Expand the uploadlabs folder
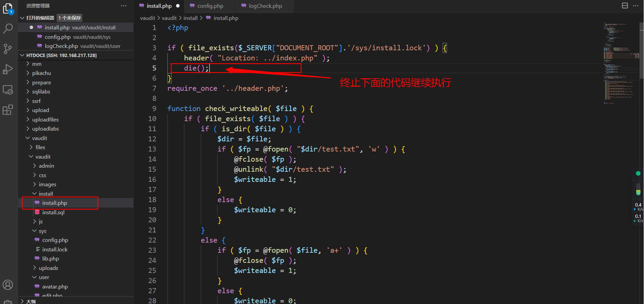 point(28,129)
